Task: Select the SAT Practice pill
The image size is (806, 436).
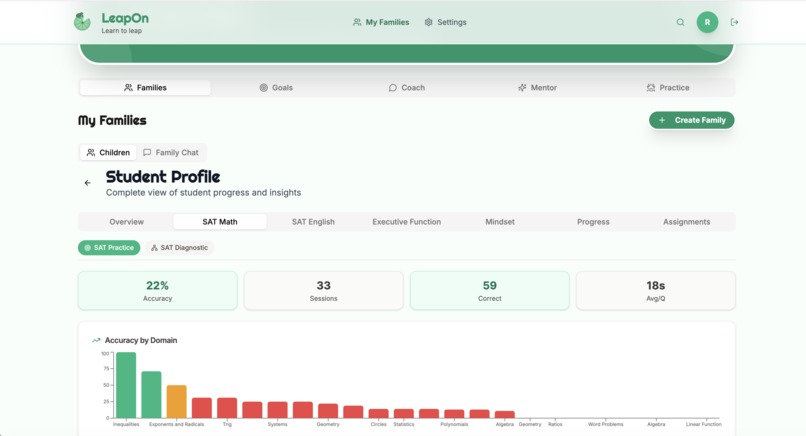Action: pos(109,248)
